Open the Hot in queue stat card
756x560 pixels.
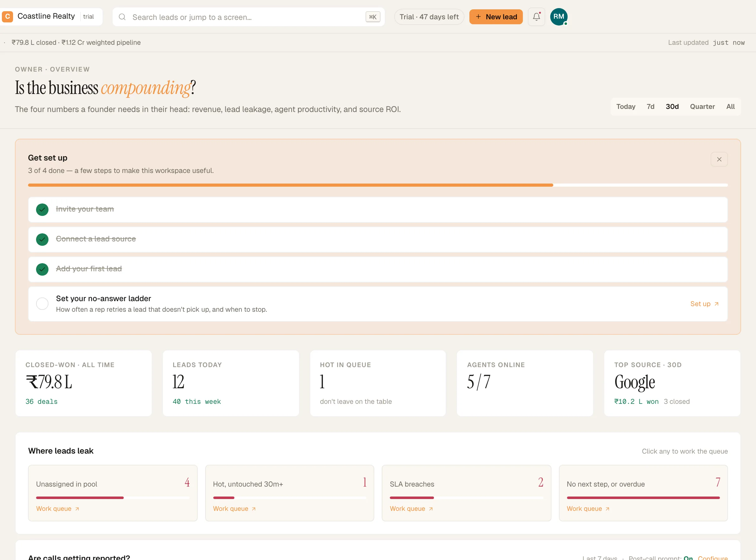coord(378,383)
